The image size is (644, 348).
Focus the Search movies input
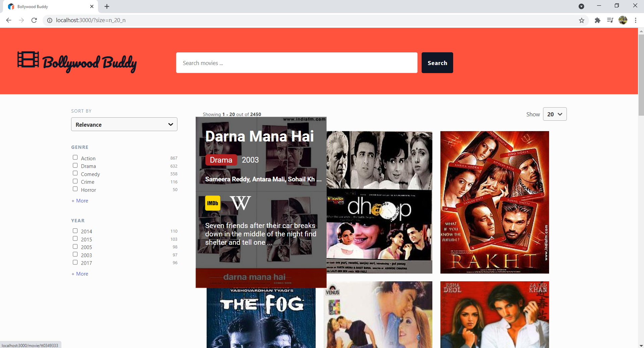[297, 63]
